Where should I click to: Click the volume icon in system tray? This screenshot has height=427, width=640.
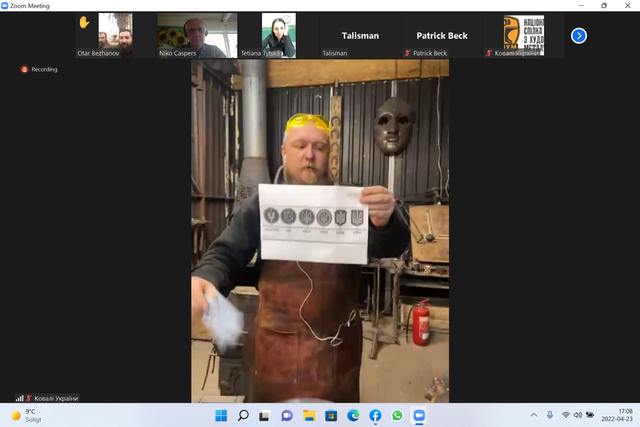[x=578, y=415]
